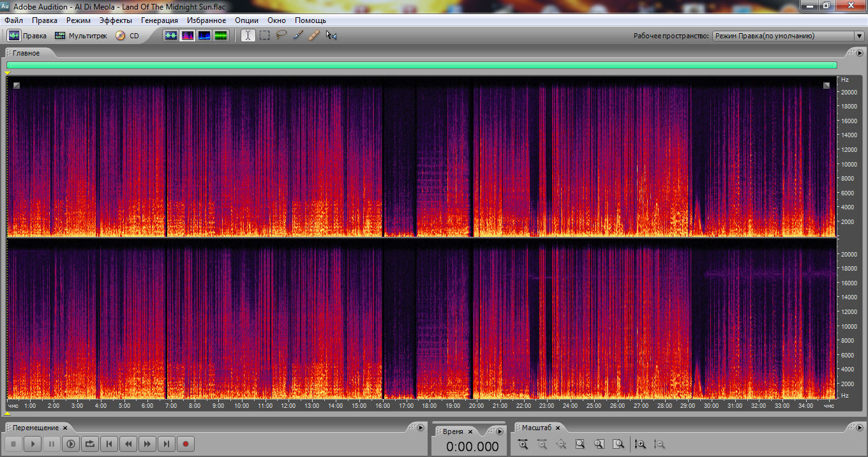Toggle loop playback button
The width and height of the screenshot is (868, 457).
pyautogui.click(x=90, y=444)
